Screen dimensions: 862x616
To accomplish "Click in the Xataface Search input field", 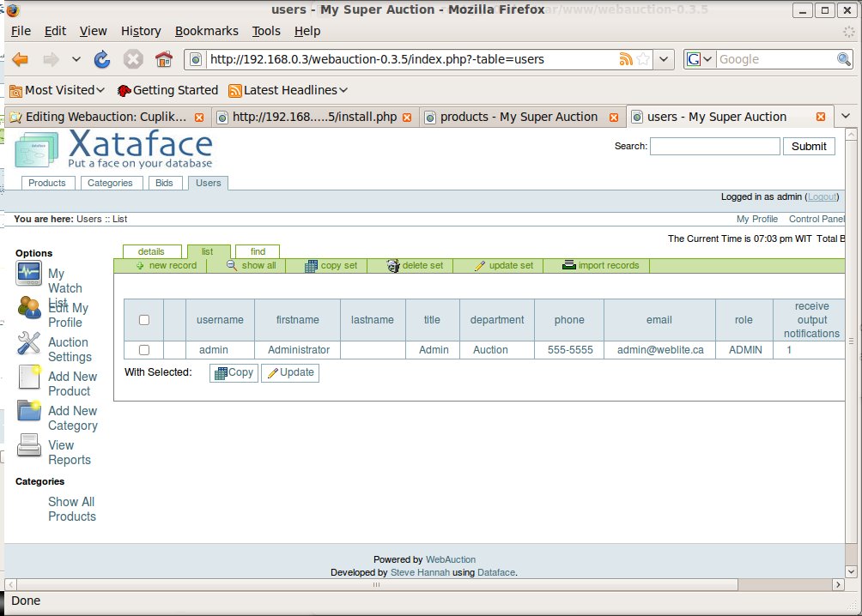I will click(714, 147).
